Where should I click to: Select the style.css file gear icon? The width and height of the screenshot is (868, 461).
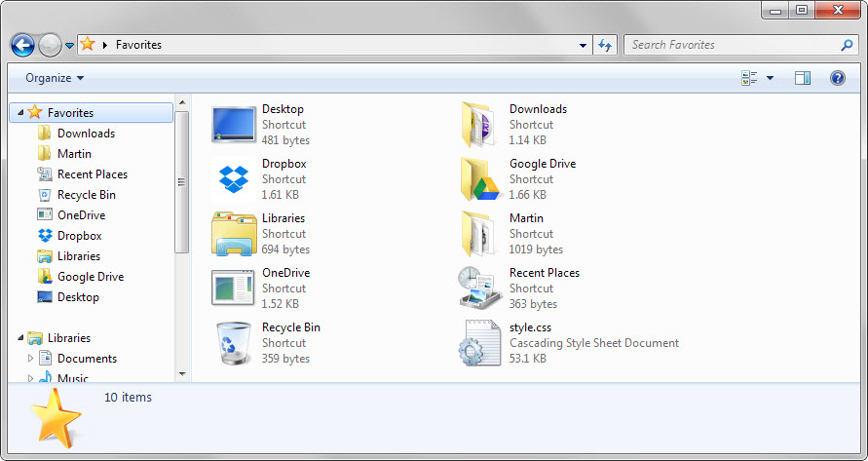pyautogui.click(x=479, y=343)
